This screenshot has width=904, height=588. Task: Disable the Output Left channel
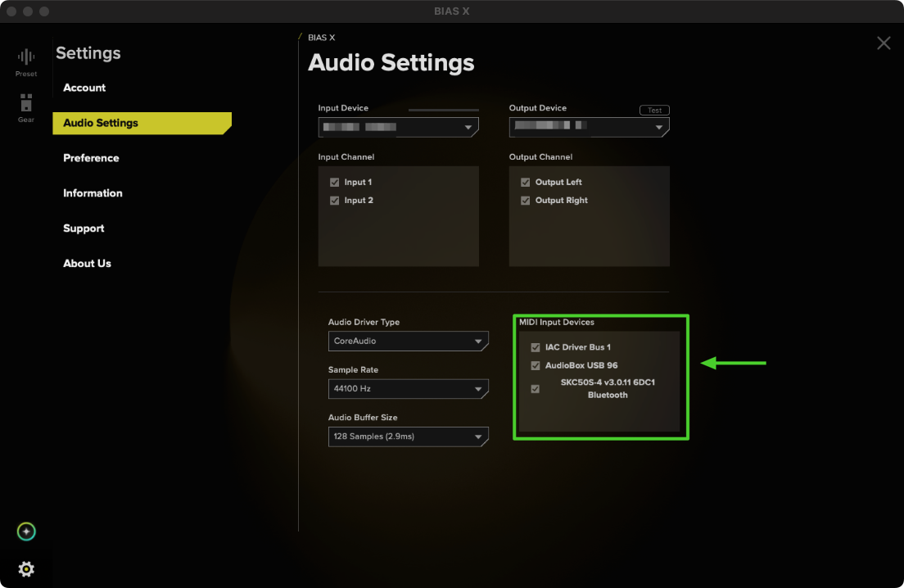(x=526, y=183)
